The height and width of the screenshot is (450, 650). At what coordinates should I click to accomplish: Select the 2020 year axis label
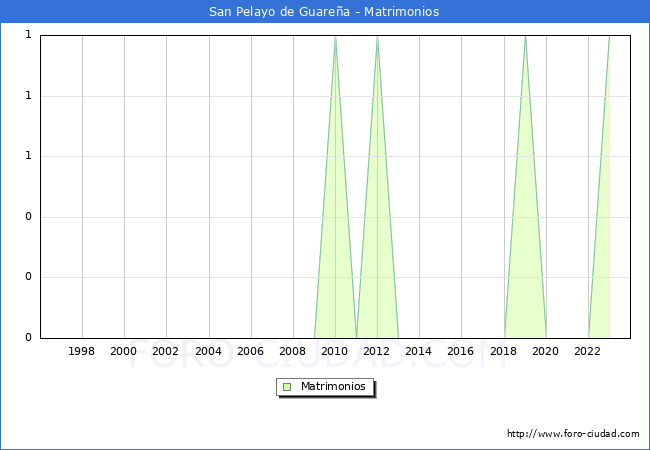[545, 351]
